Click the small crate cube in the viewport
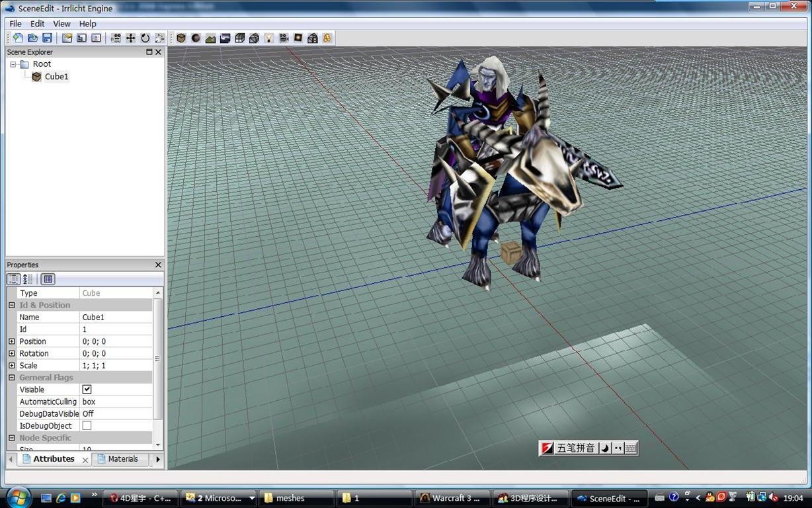Viewport: 812px width, 508px height. coord(511,253)
